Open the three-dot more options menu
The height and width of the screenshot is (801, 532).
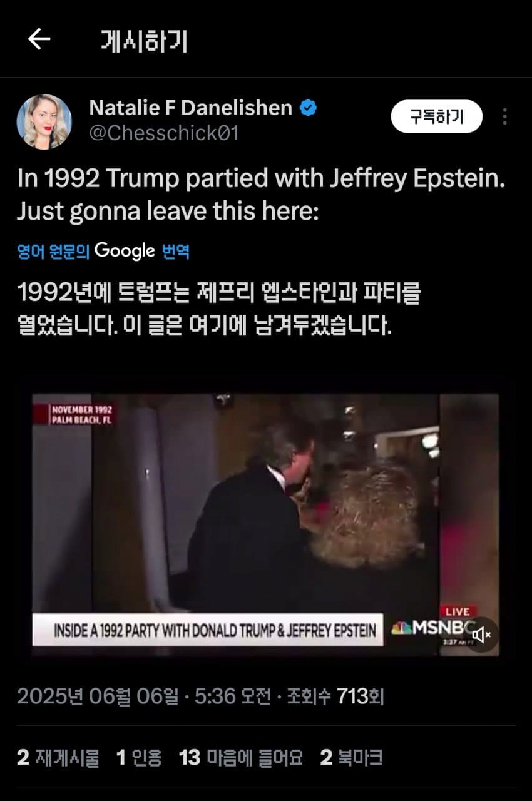(504, 116)
